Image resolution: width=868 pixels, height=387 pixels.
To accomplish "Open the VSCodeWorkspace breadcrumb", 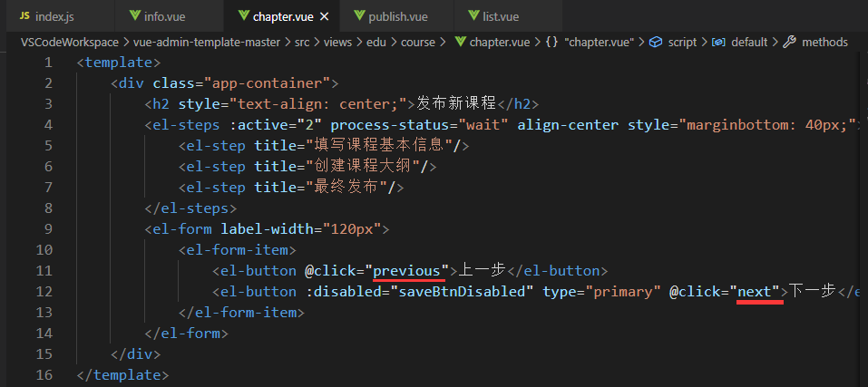I will point(70,42).
